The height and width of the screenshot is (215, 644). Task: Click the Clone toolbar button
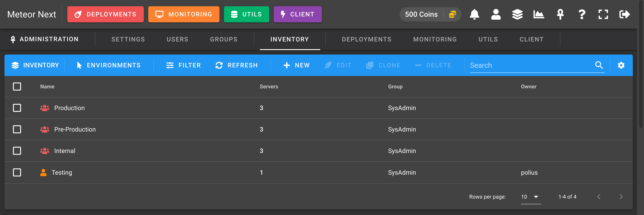point(383,65)
